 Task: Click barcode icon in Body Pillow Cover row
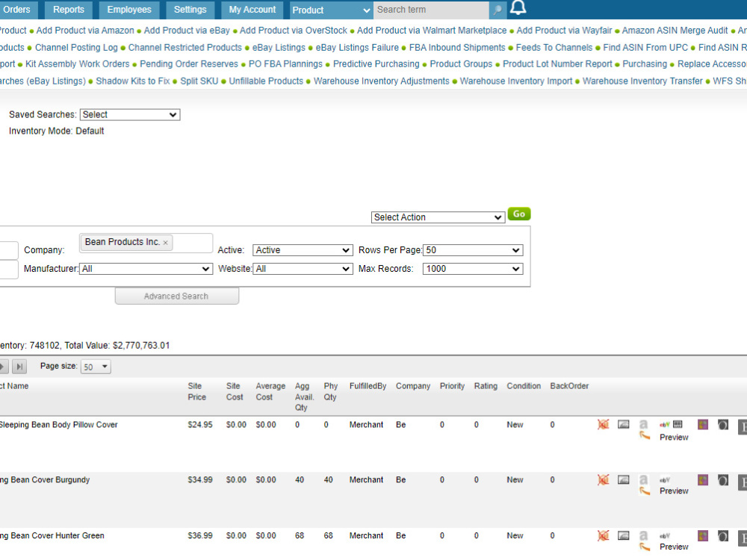tap(678, 424)
